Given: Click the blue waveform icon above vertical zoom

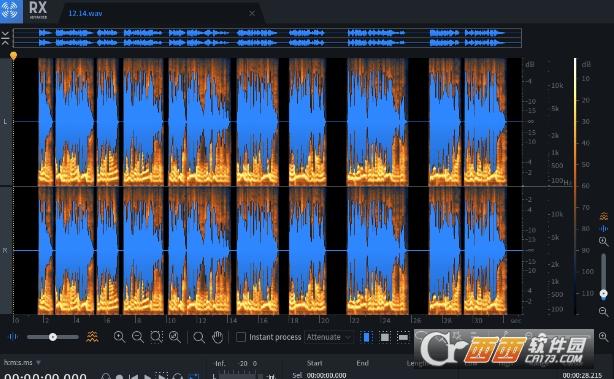Looking at the screenshot, I should (x=604, y=228).
